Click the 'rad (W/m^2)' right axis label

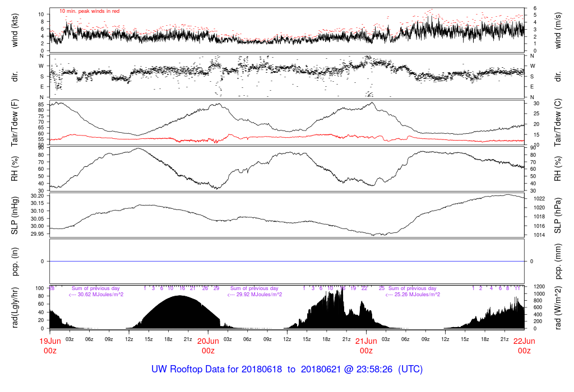click(559, 307)
